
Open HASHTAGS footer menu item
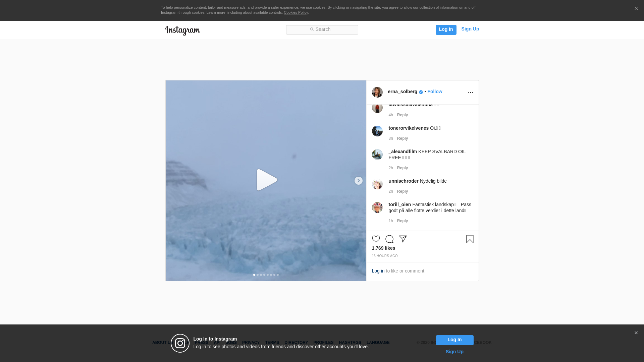350,343
